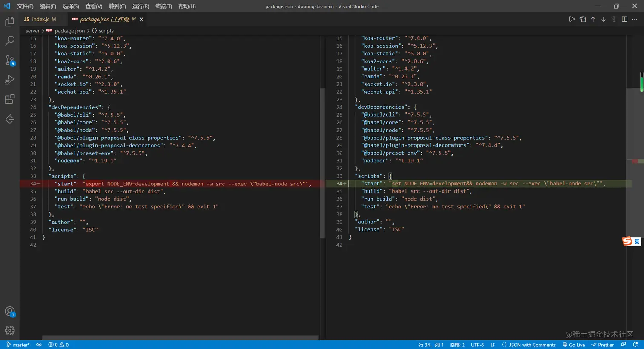Viewport: 644px width, 349px height.
Task: Click the Open File icon in editor toolbar
Action: point(583,19)
